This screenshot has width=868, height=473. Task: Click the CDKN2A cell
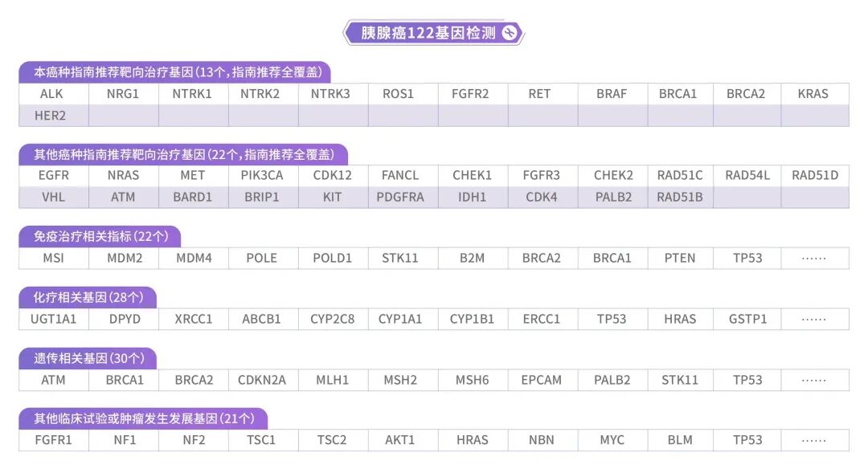point(263,380)
